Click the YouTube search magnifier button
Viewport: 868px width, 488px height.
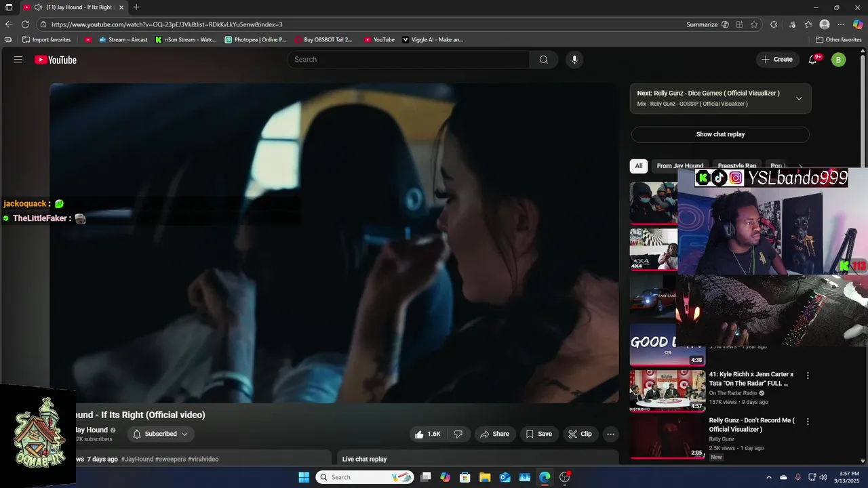click(544, 60)
